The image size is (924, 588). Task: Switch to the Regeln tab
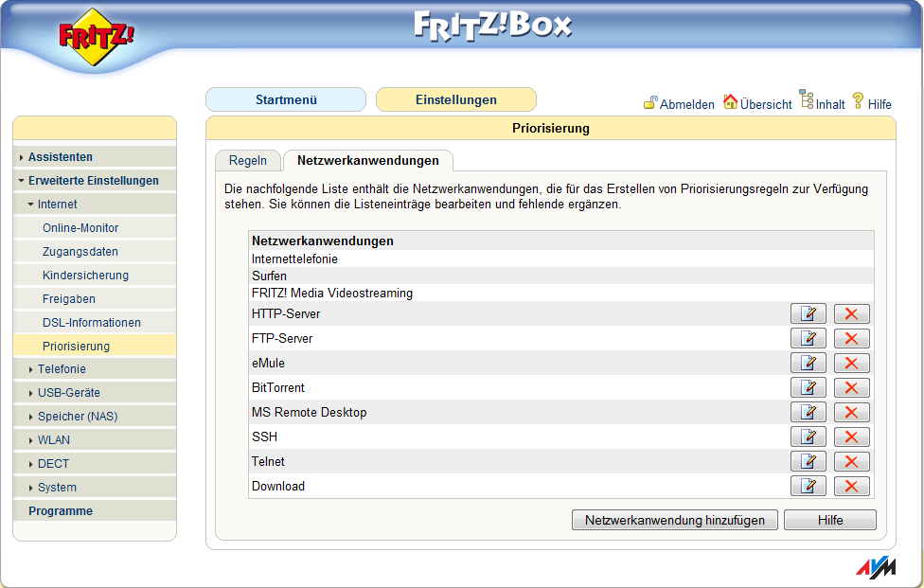[247, 160]
